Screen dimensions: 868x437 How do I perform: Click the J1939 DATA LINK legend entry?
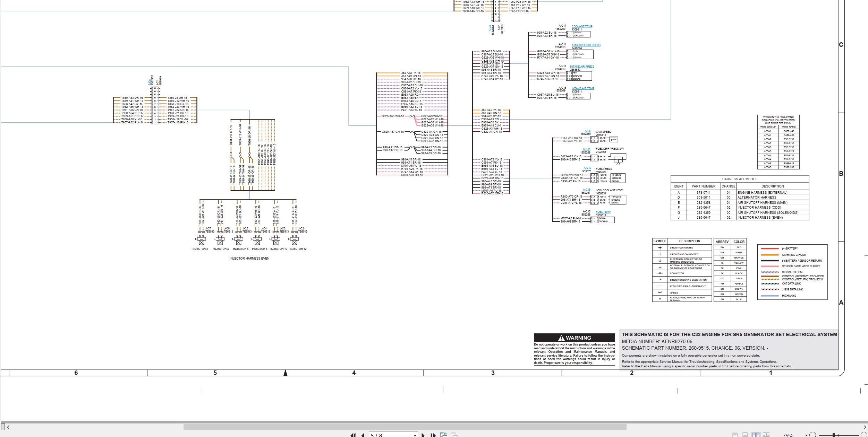click(x=792, y=289)
